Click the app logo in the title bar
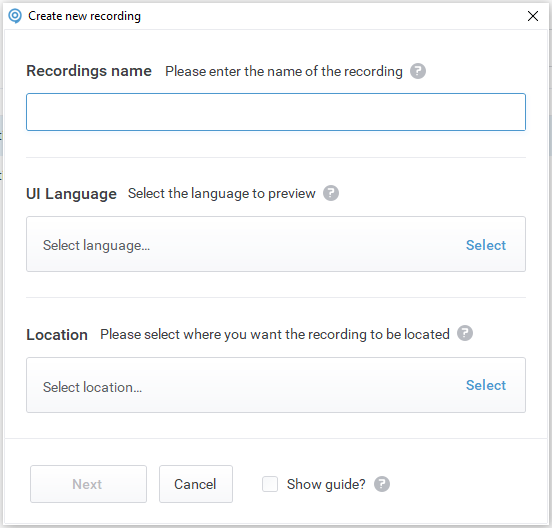This screenshot has width=552, height=528. [15, 16]
